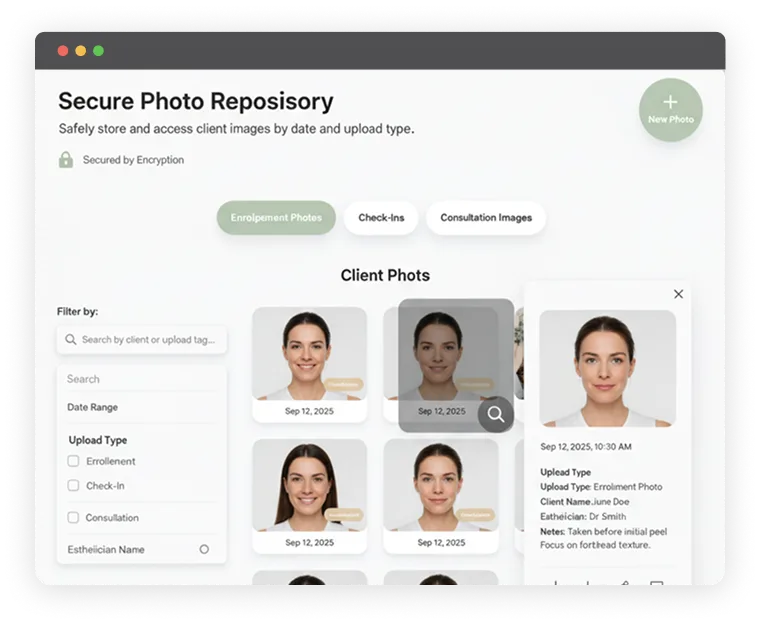The image size is (761, 625).
Task: Click the magnifier zoom icon on hovered photo
Action: (495, 414)
